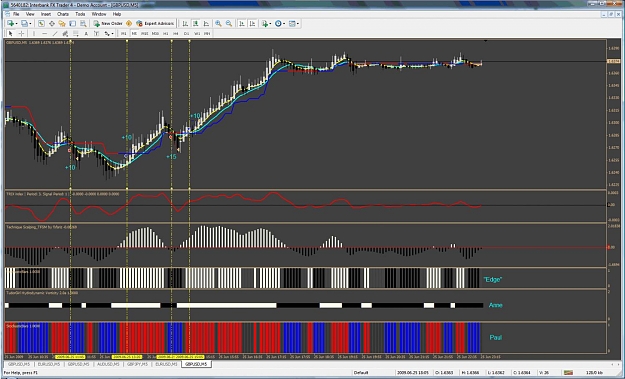Expand the Templates dropdown arrow
The height and width of the screenshot is (379, 625).
(x=298, y=24)
